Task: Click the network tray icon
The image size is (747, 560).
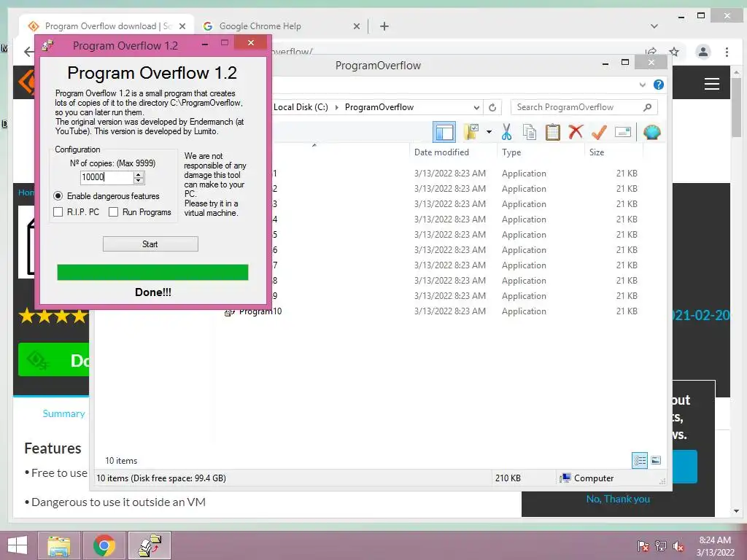Action: point(660,545)
